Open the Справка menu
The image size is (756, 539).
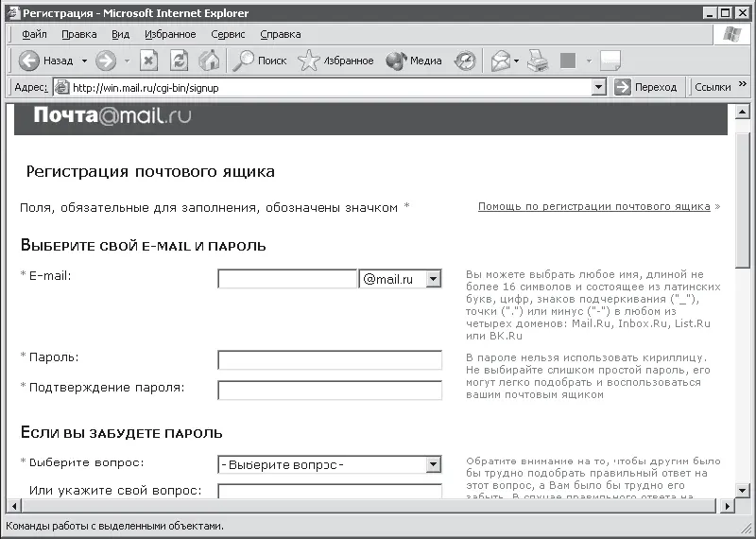tap(281, 34)
